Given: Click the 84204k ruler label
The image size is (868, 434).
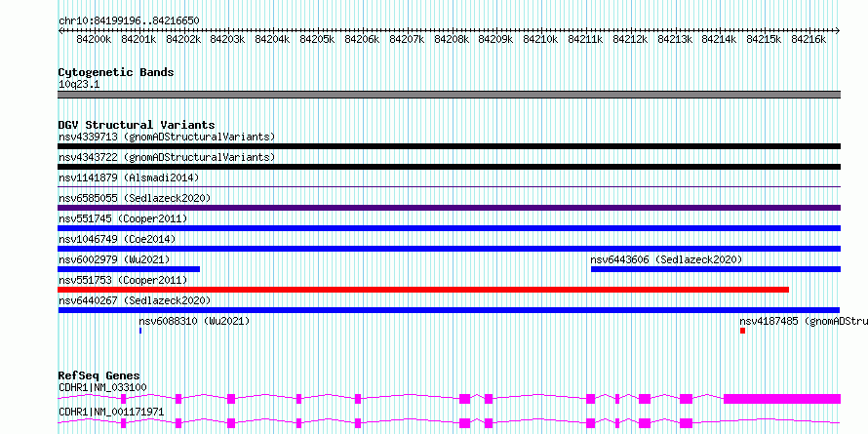Looking at the screenshot, I should 273,39.
